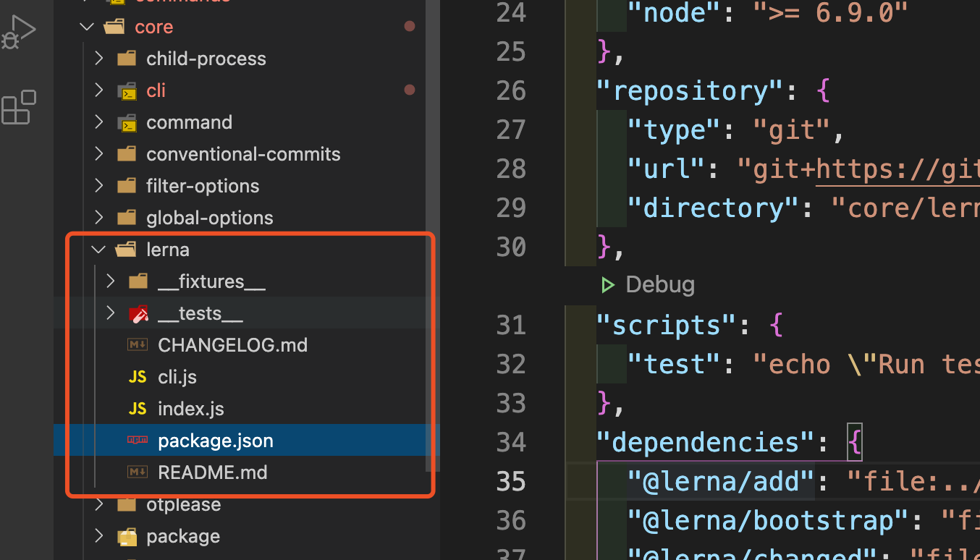The height and width of the screenshot is (560, 980).
Task: Click the JS icon beside index.js
Action: pyautogui.click(x=138, y=409)
